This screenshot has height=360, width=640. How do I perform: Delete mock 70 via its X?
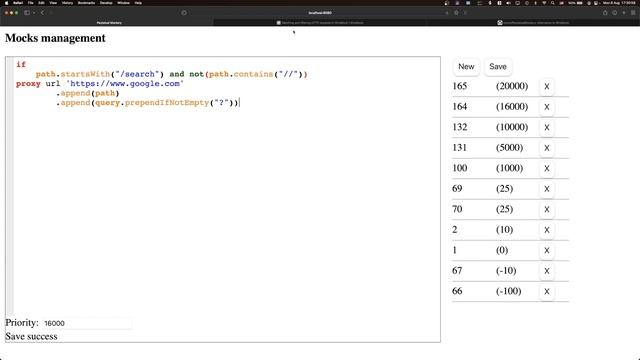[547, 209]
